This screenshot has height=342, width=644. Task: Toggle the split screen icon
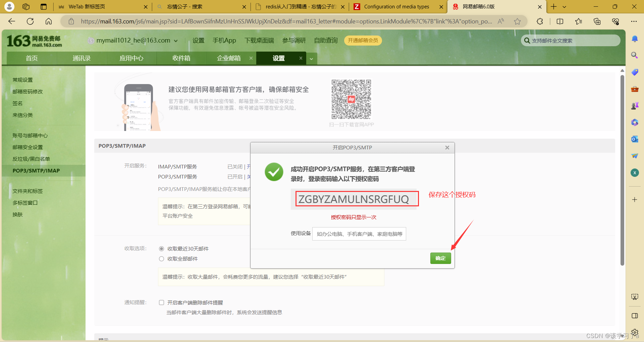click(x=560, y=21)
